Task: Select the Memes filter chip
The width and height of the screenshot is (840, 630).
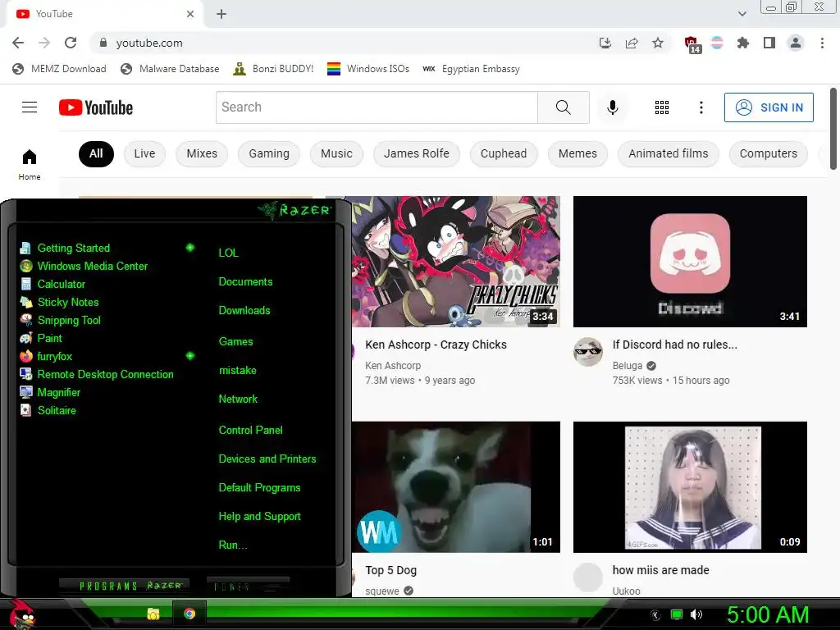Action: click(x=577, y=153)
